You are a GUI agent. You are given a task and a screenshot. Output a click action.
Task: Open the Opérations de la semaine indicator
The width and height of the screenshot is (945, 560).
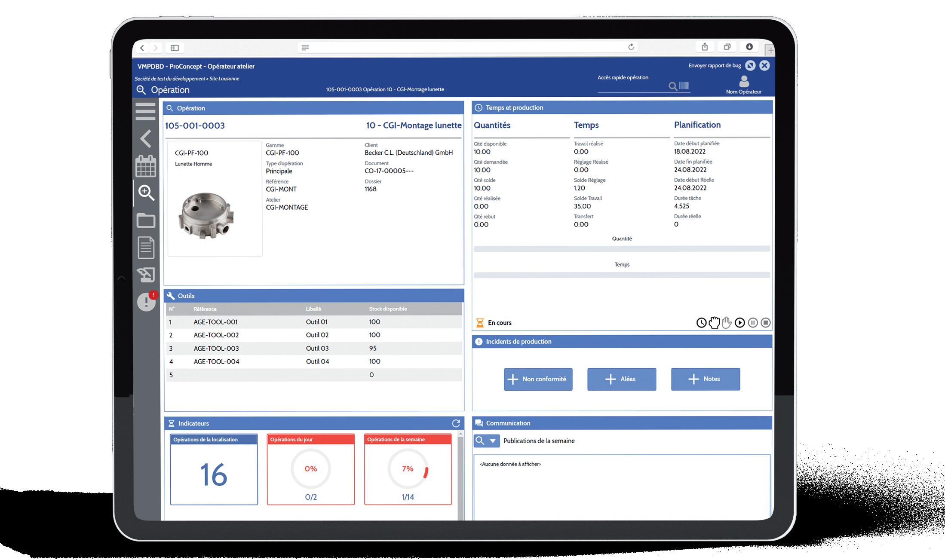408,469
